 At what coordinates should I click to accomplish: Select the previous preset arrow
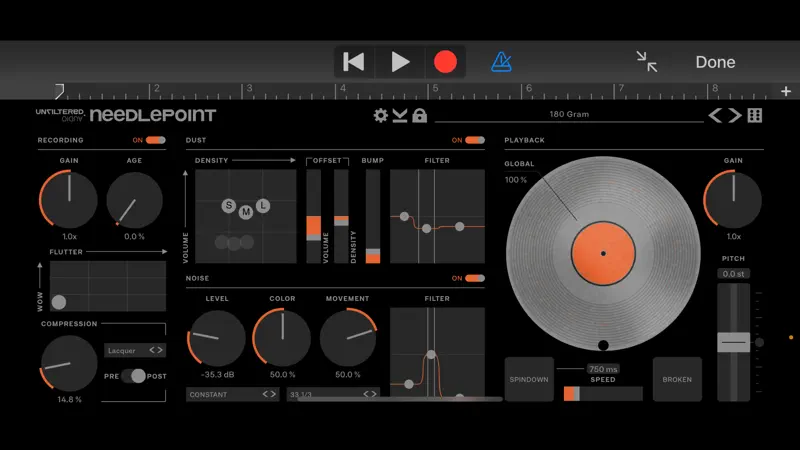(x=715, y=115)
